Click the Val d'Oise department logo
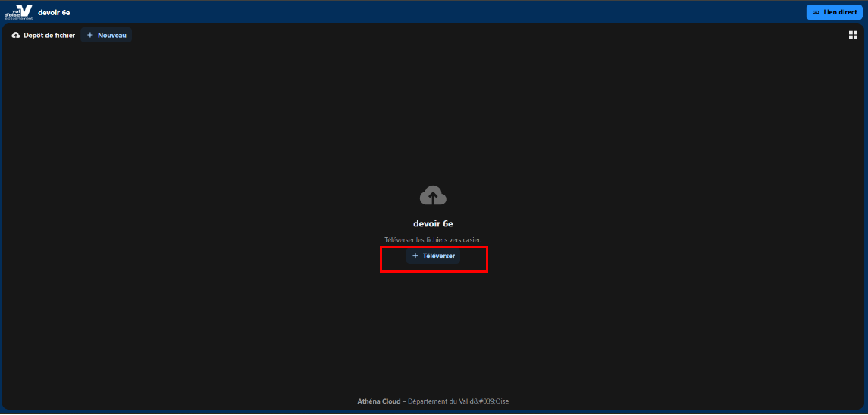Viewport: 868px width, 415px height. click(19, 11)
